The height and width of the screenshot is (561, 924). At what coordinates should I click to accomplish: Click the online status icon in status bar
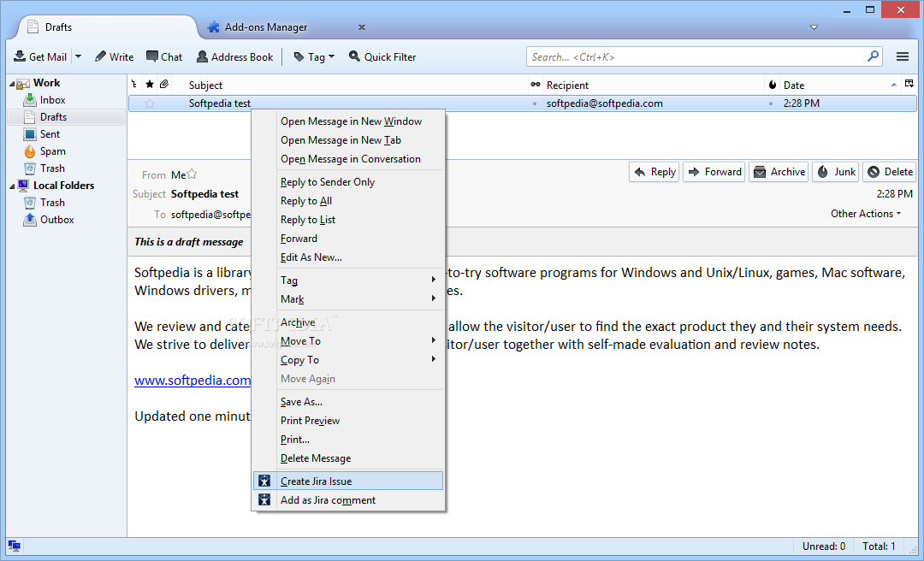point(15,546)
